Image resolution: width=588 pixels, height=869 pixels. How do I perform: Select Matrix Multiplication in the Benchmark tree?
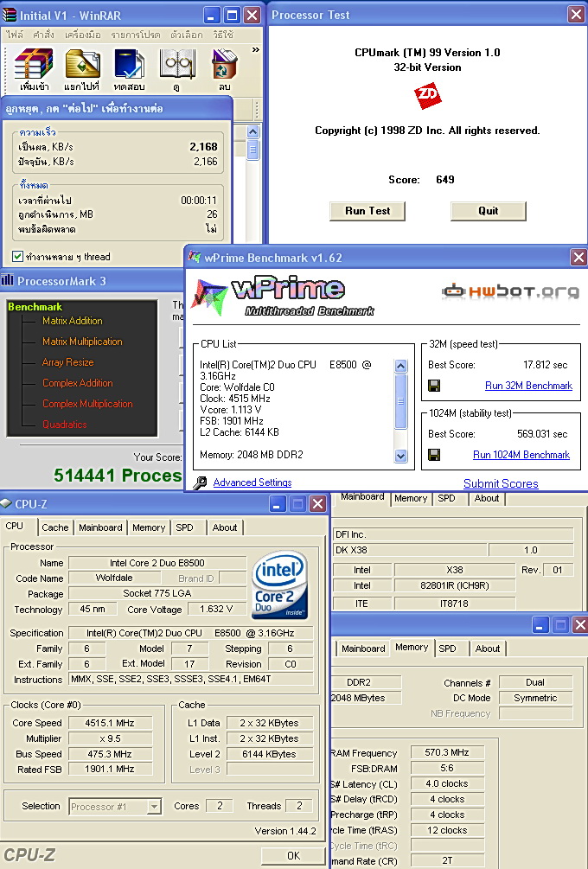(82, 342)
